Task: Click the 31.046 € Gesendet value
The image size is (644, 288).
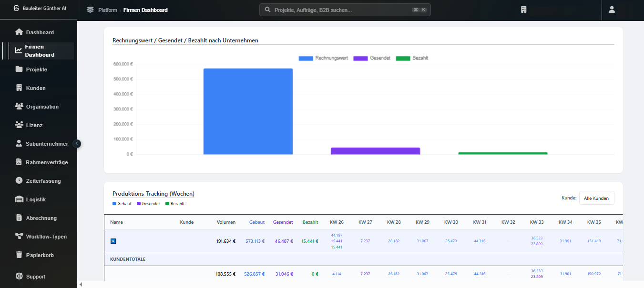Action: [x=284, y=274]
